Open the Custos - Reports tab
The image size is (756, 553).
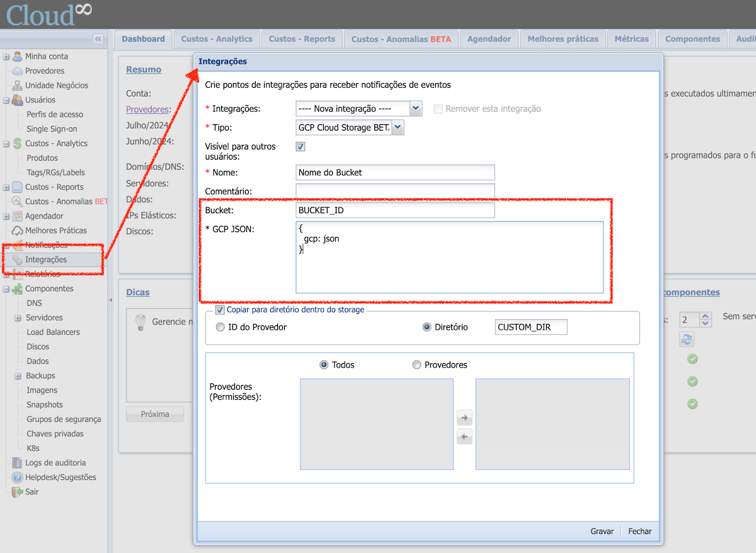[302, 39]
